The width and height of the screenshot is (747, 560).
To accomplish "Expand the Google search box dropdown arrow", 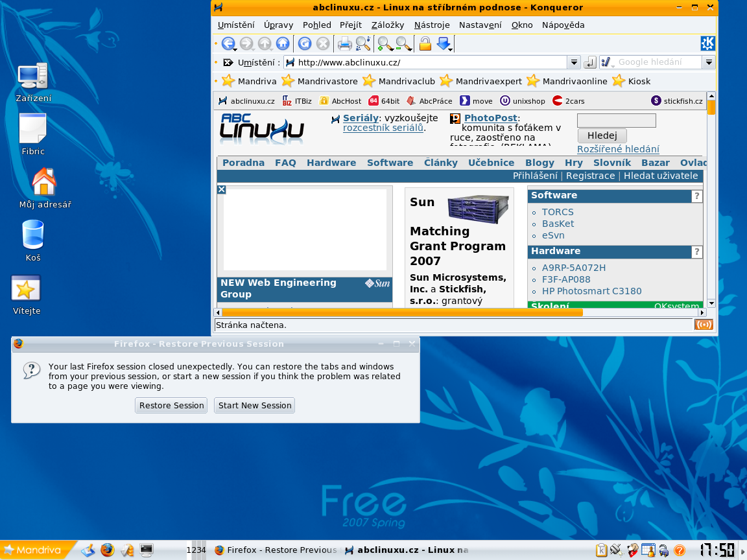I will tap(709, 62).
